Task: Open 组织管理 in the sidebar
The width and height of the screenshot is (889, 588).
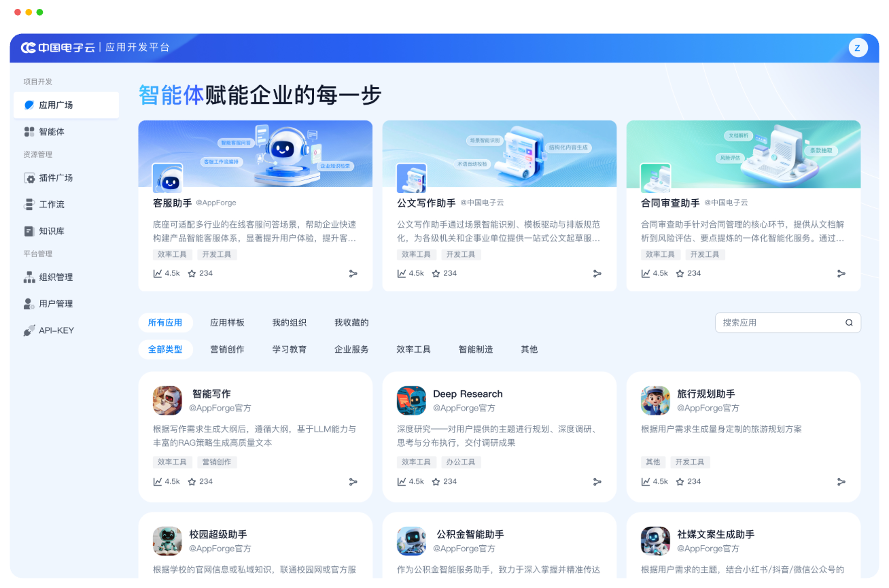Action: tap(55, 277)
